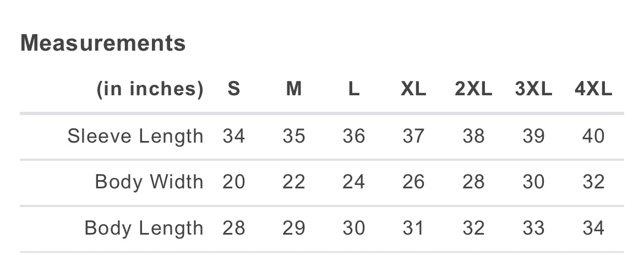Click Sleeve Length value 34 for size S

click(234, 136)
